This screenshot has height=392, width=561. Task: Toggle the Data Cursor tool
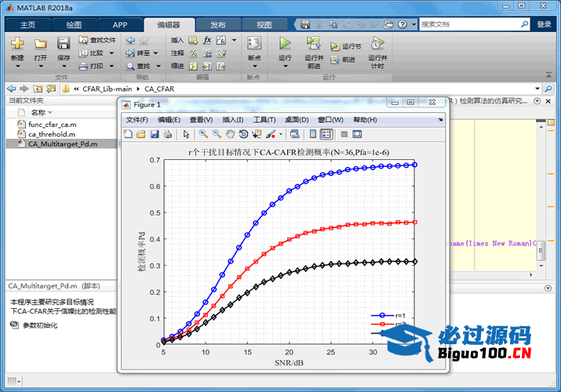[x=257, y=134]
